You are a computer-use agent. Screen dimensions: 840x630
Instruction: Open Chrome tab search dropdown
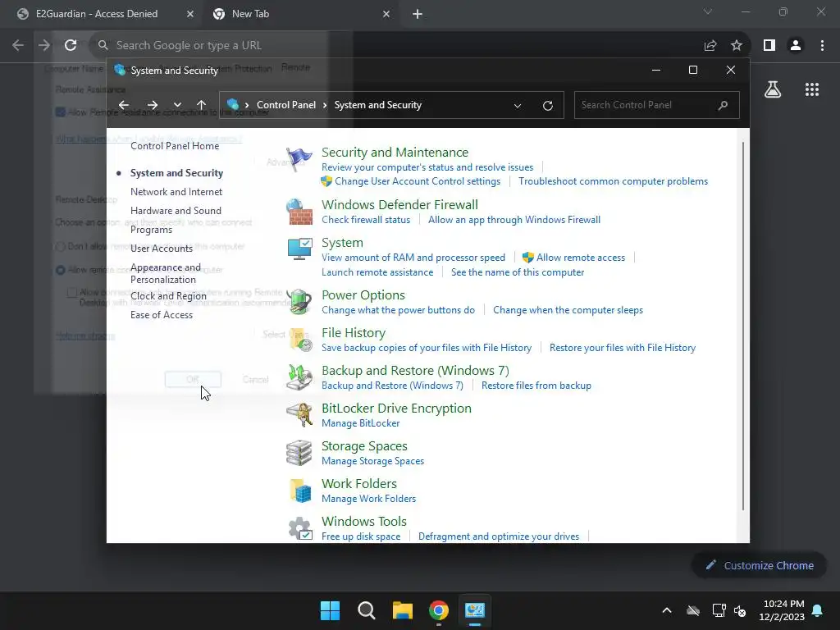708,11
